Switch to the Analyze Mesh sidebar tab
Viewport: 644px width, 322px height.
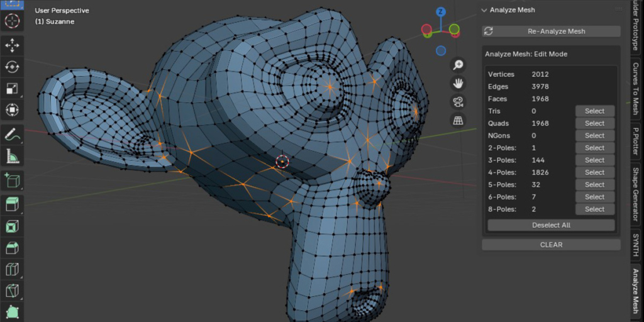tap(636, 291)
